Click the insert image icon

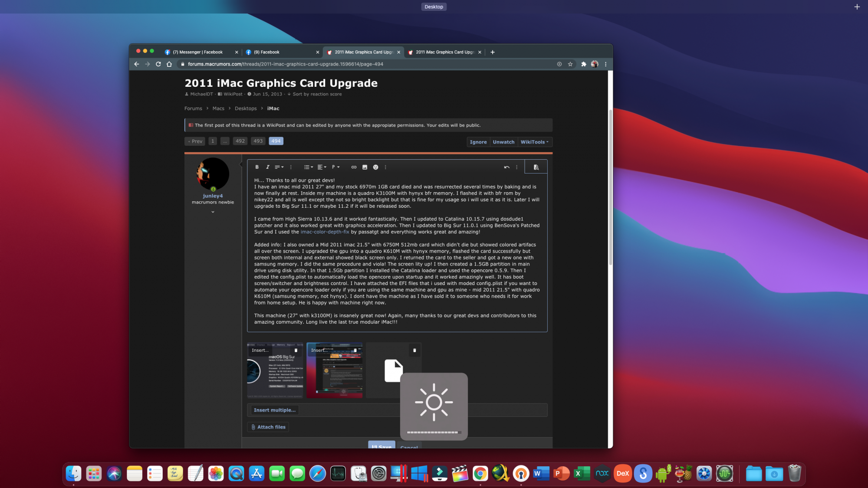(365, 167)
